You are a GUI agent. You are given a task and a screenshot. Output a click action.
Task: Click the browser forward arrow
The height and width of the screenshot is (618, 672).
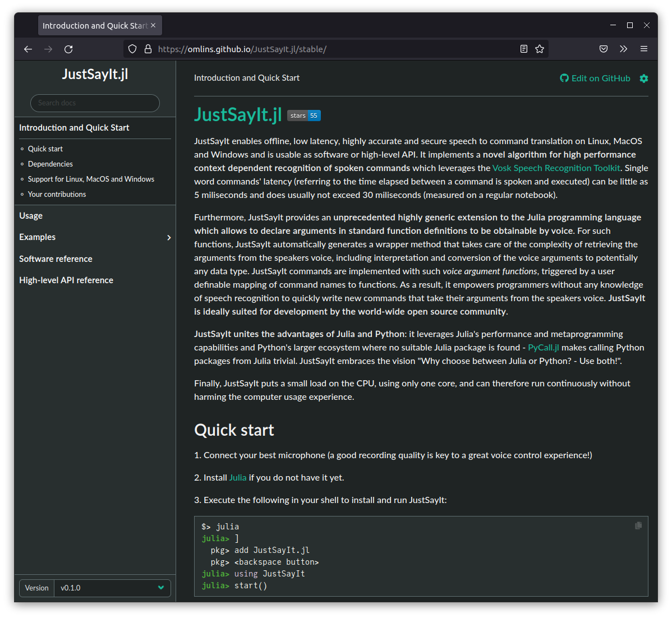(48, 49)
